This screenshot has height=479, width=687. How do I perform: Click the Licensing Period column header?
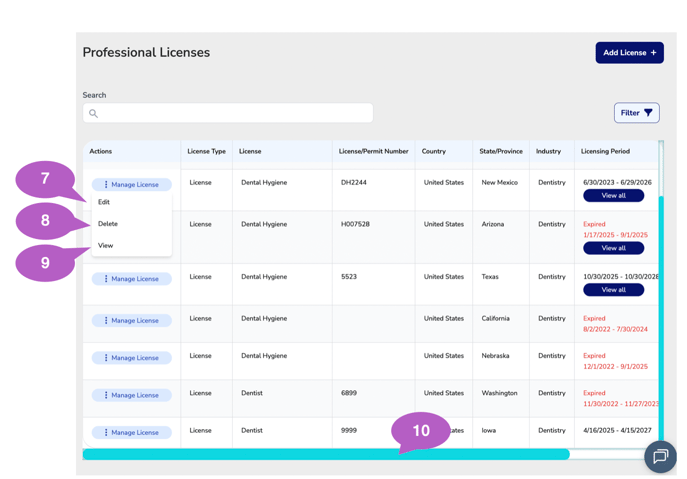tap(605, 152)
